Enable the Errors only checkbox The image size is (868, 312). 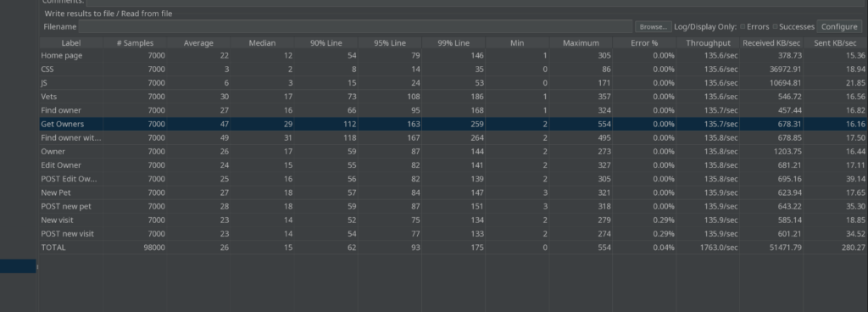(x=743, y=26)
